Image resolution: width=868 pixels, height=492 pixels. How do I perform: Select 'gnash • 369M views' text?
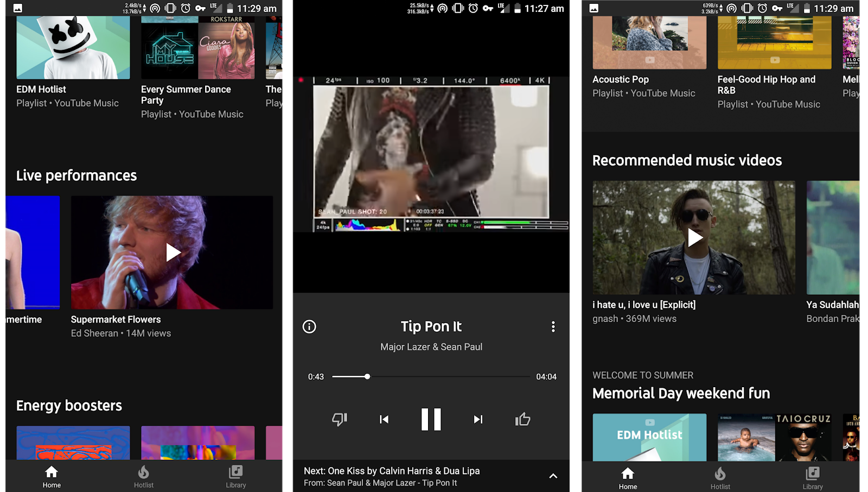(635, 319)
